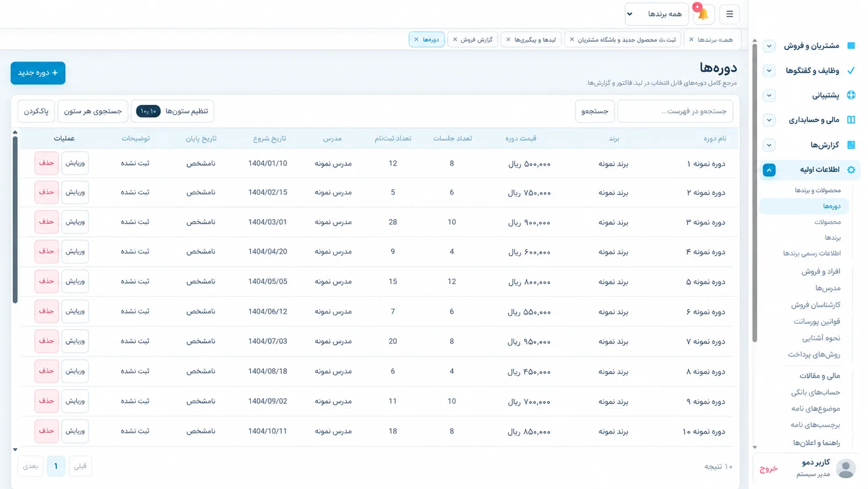868x489 pixels.
Task: Focus the جستجو در فهرست search field
Action: tap(675, 111)
